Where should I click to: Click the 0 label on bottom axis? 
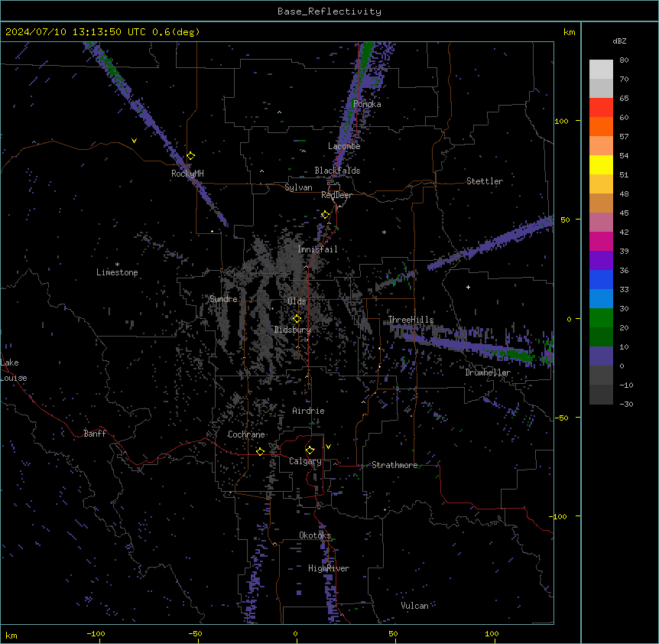[x=295, y=633]
